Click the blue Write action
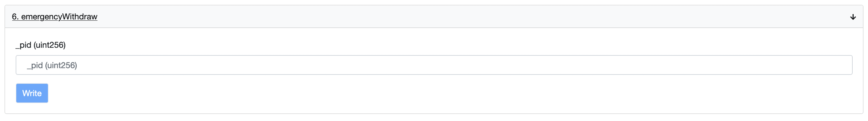Viewport: 868px width, 121px height. pos(32,93)
